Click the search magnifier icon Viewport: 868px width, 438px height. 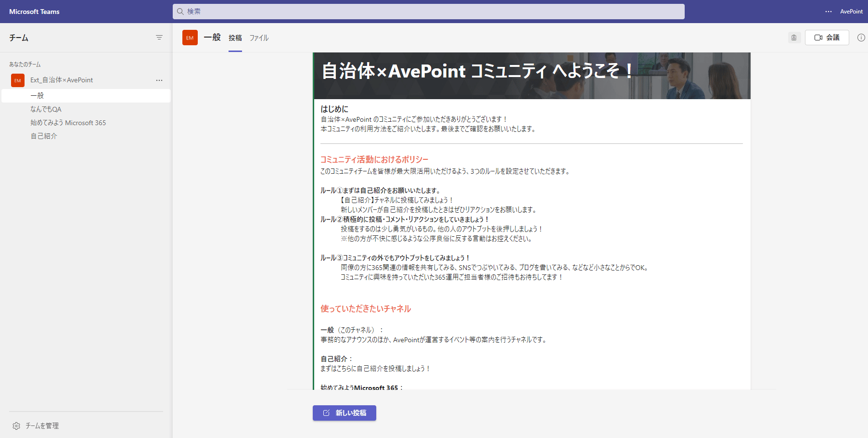coord(180,12)
